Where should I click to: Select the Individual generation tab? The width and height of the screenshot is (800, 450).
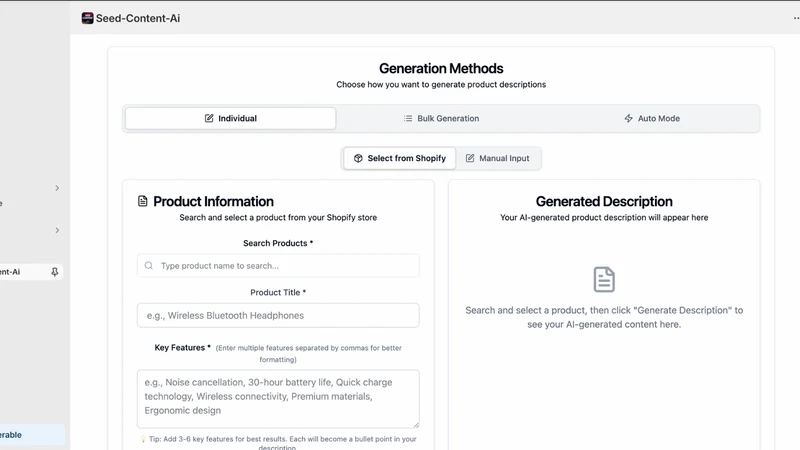pyautogui.click(x=231, y=118)
